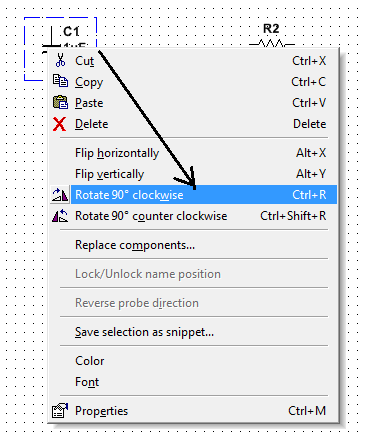Select Flip horizontally from context menu

point(193,153)
